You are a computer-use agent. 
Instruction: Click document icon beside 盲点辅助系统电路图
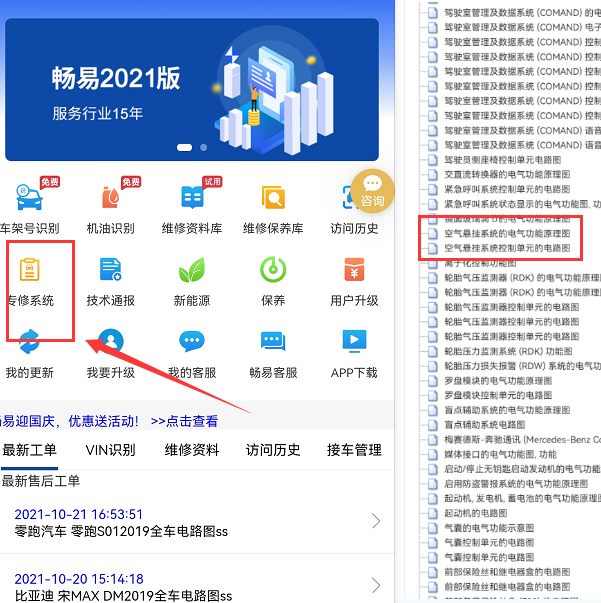click(x=433, y=425)
